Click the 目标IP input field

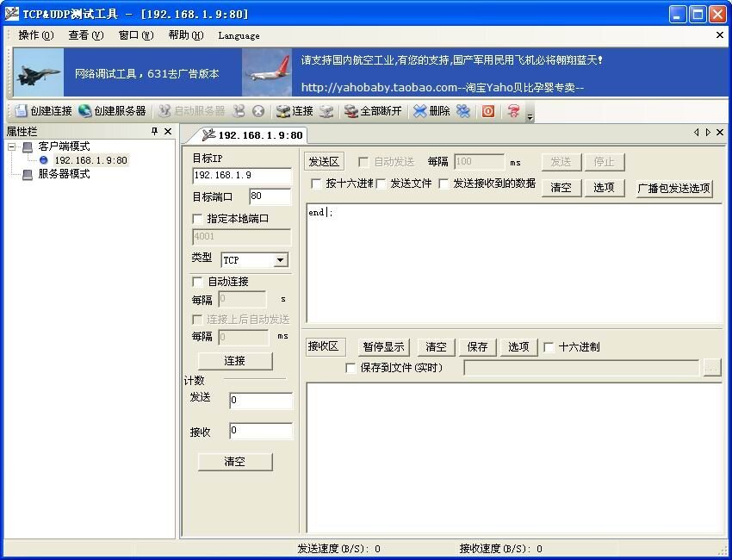pos(241,175)
